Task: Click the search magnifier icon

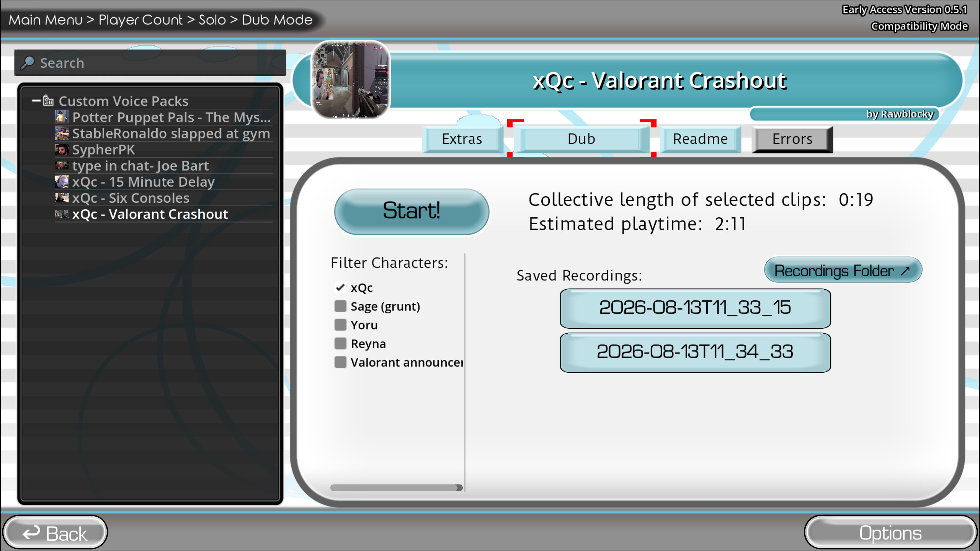Action: [x=27, y=63]
